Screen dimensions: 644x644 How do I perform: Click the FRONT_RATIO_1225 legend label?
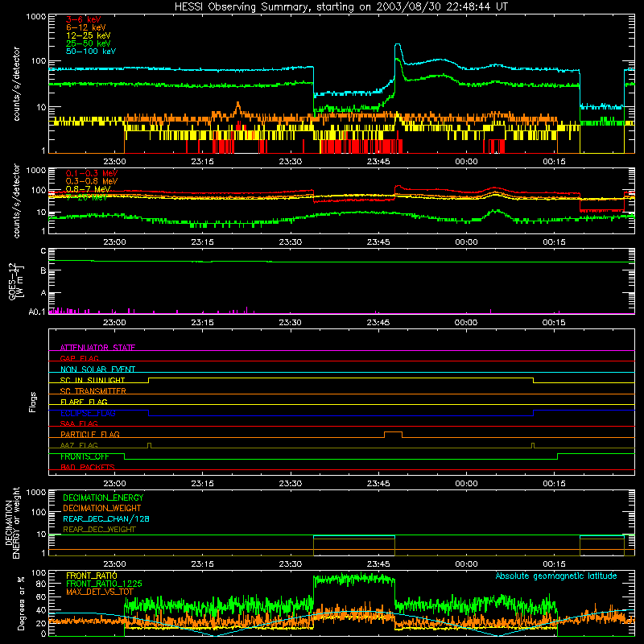tap(104, 584)
